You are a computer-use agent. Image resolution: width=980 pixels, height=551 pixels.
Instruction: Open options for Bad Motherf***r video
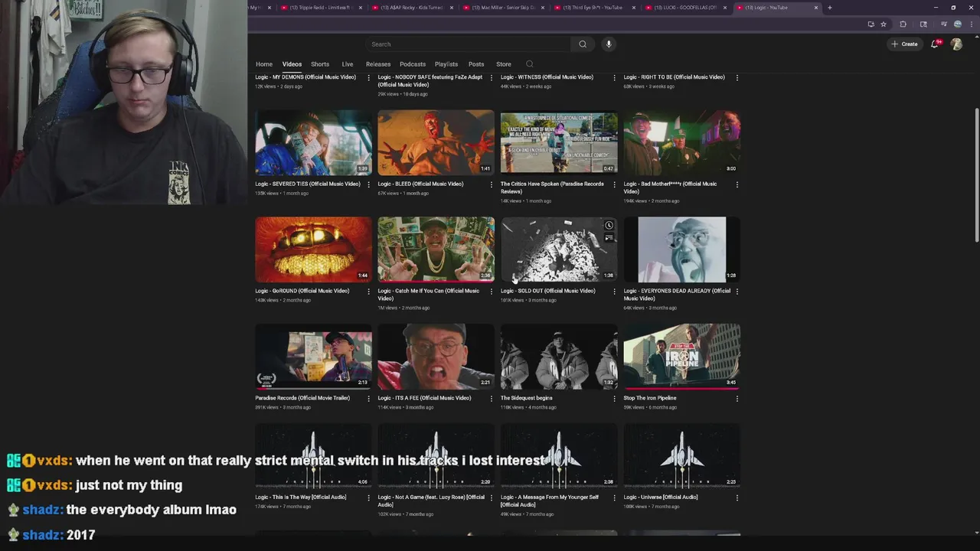[737, 184]
